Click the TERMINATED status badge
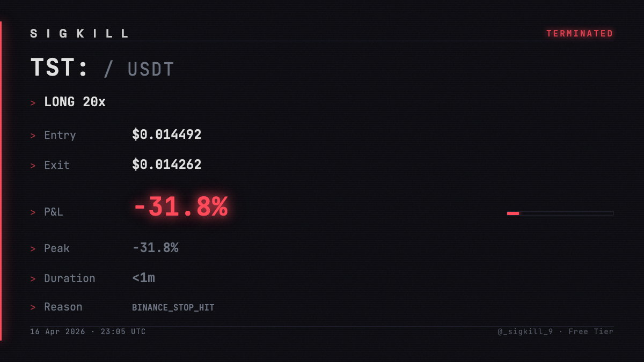Screen dimensions: 644x362 click(580, 34)
